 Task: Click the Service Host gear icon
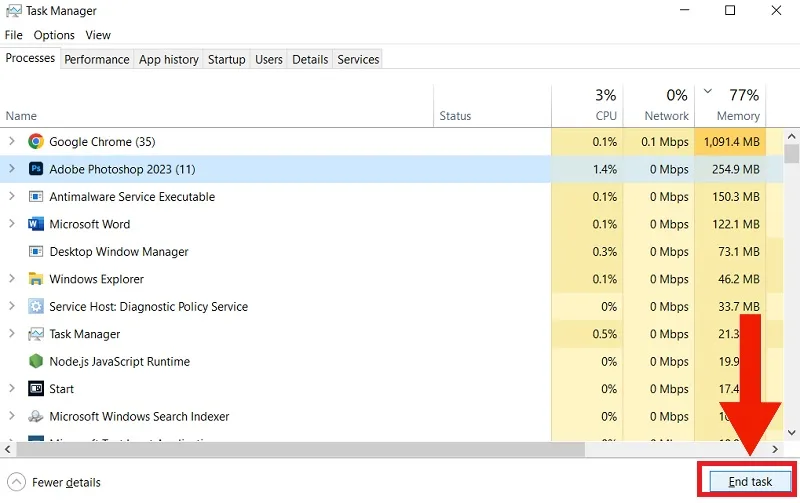click(36, 307)
